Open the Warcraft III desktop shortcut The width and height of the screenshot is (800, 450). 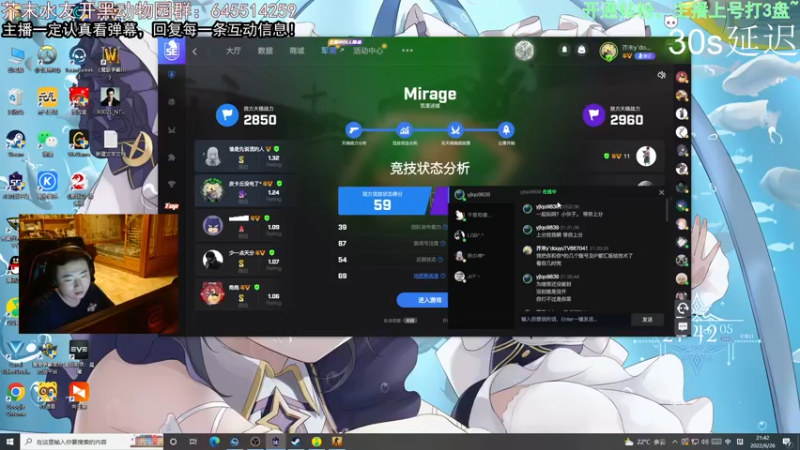tap(110, 61)
